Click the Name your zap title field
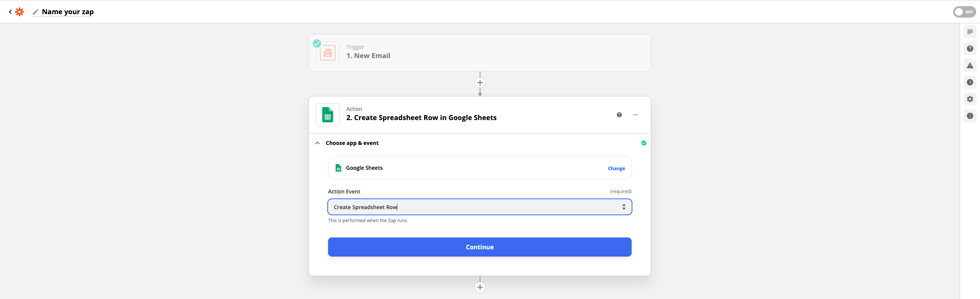 tap(68, 12)
